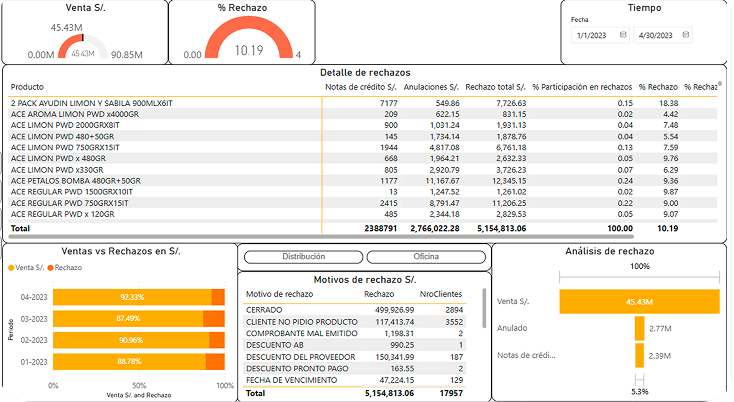Click the Distribución button
This screenshot has height=402, width=734.
[x=303, y=256]
